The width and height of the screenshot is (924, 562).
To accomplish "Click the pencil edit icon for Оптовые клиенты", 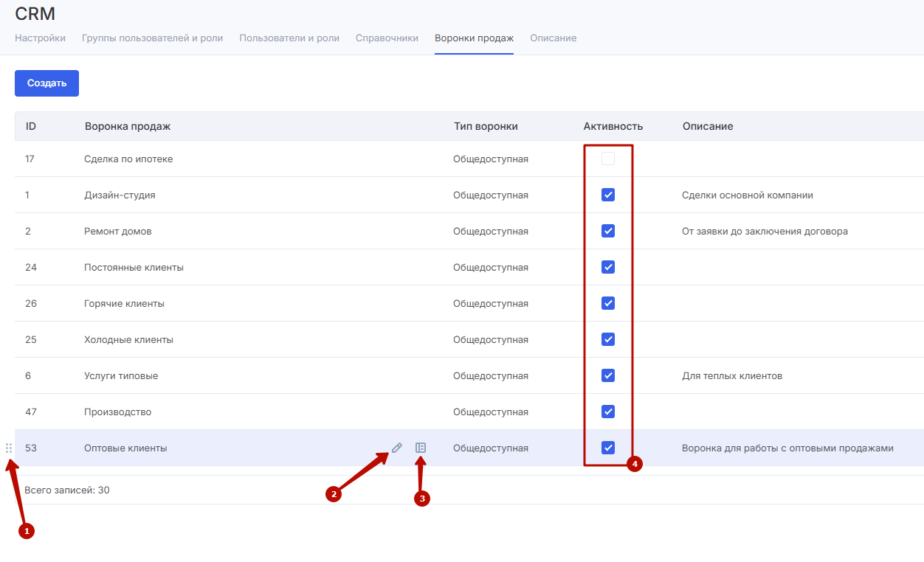I will click(x=397, y=448).
